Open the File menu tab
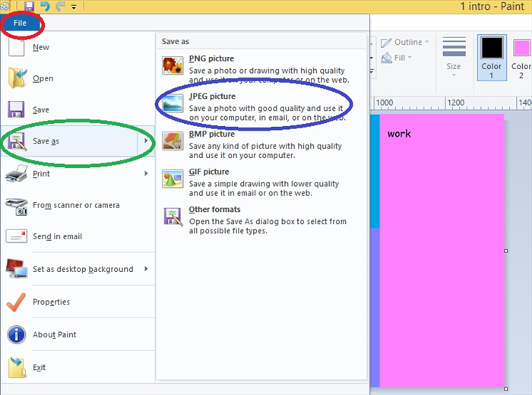Image resolution: width=532 pixels, height=395 pixels. tap(20, 23)
